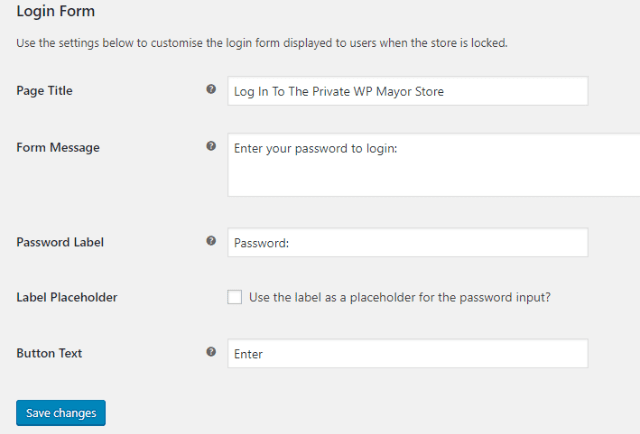The height and width of the screenshot is (434, 640).
Task: Click the login form settings description text
Action: click(x=263, y=44)
